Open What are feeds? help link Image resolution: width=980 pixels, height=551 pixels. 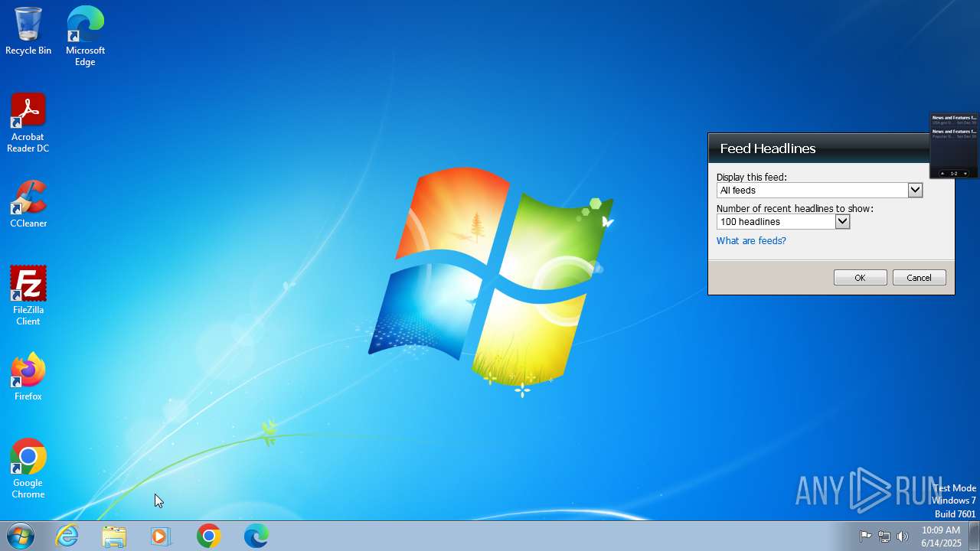pyautogui.click(x=751, y=241)
